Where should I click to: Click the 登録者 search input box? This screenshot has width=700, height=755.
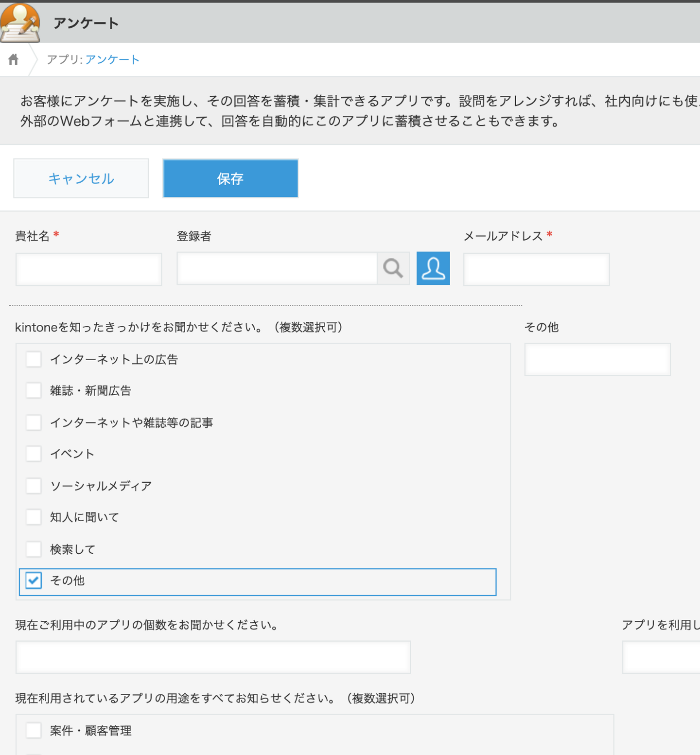click(x=277, y=268)
